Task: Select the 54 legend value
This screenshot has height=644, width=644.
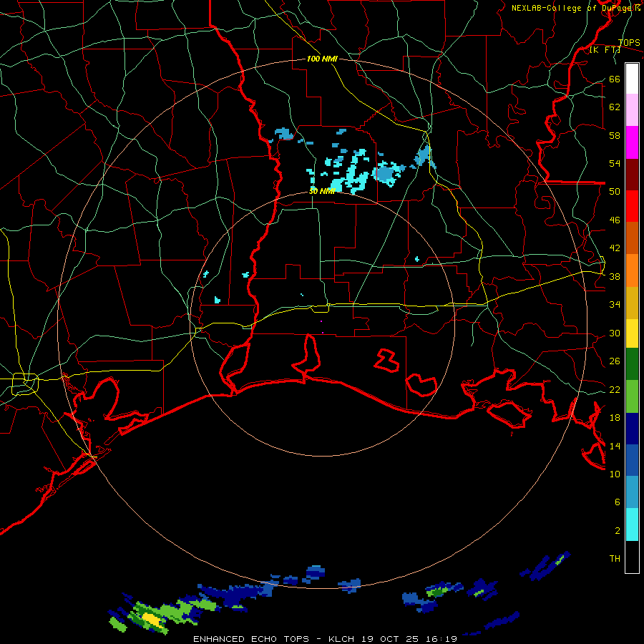Action: (x=615, y=163)
